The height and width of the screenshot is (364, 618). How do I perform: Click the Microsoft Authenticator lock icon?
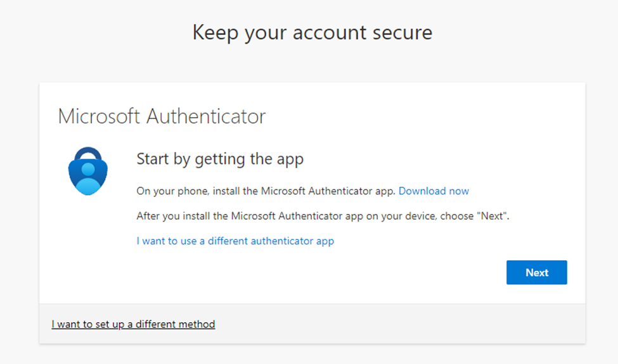[88, 172]
